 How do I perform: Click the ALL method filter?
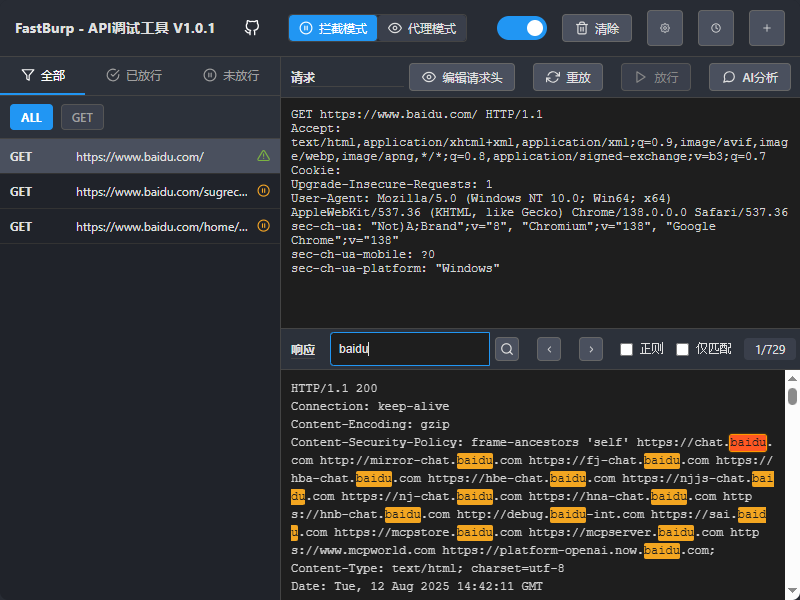pos(31,117)
